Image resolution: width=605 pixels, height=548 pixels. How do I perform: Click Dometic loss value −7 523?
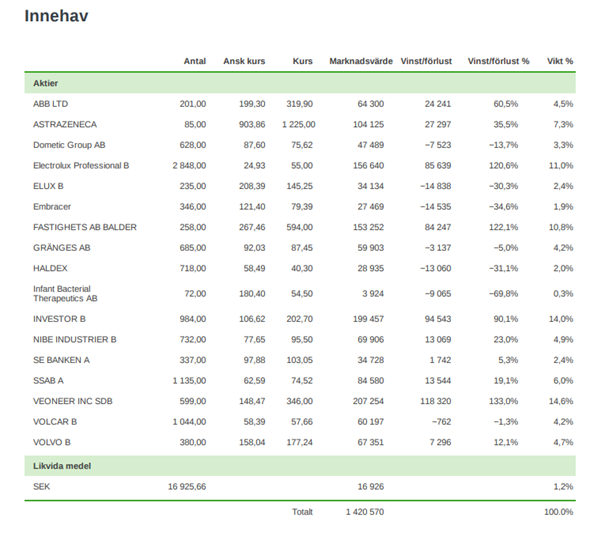point(438,145)
